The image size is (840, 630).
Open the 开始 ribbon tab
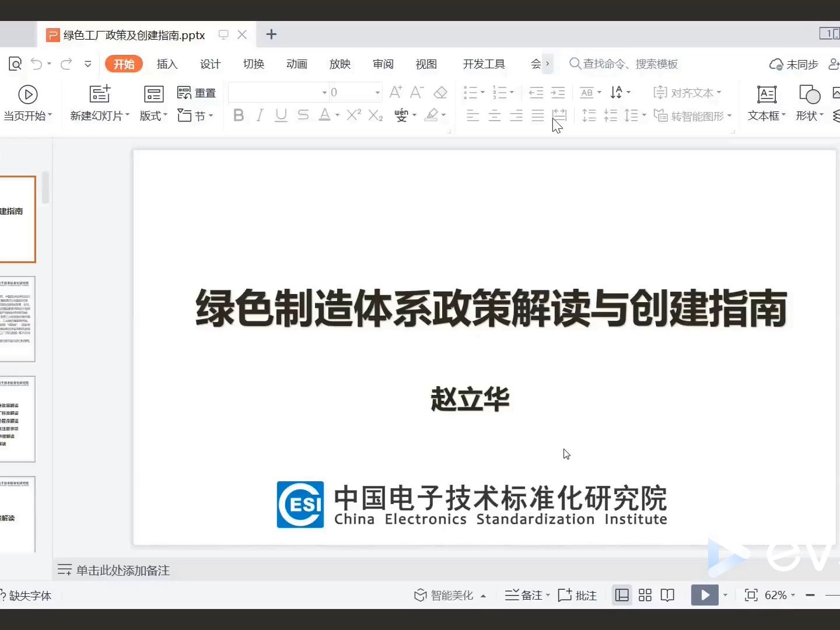pyautogui.click(x=124, y=64)
